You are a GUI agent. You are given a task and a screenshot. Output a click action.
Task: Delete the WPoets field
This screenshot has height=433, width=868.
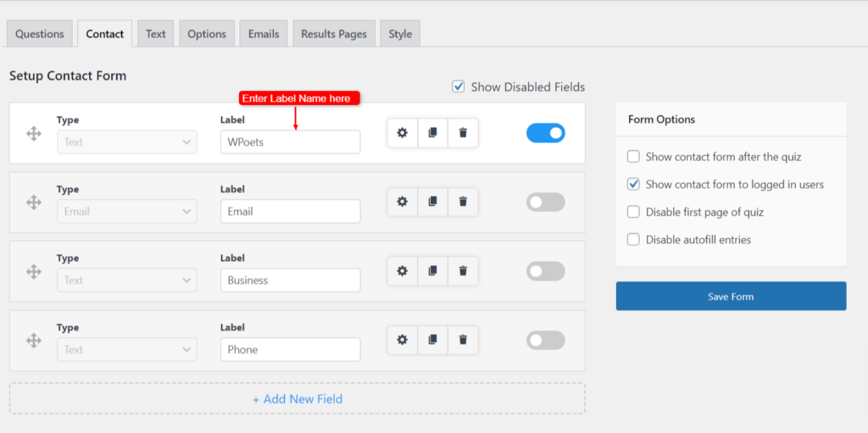tap(464, 133)
